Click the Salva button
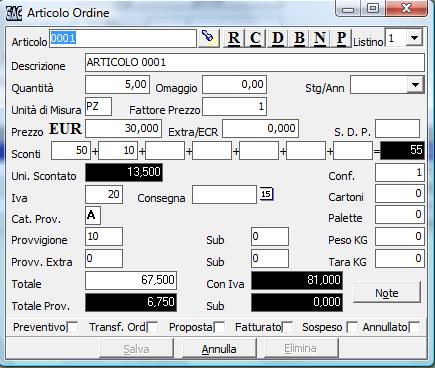Screen dimensions: 435x368 point(136,349)
